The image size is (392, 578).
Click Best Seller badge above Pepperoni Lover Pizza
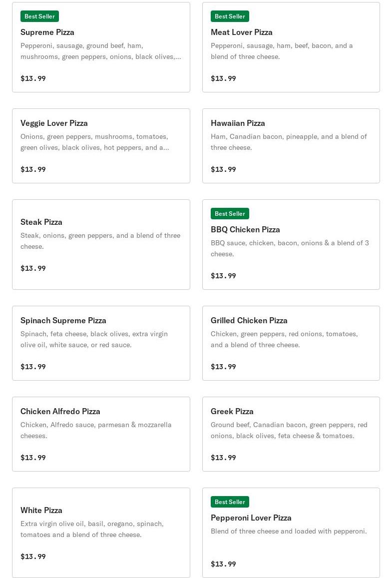(230, 502)
